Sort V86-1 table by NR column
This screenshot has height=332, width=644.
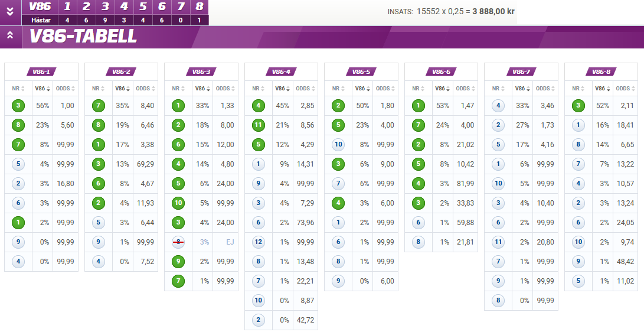[18, 89]
